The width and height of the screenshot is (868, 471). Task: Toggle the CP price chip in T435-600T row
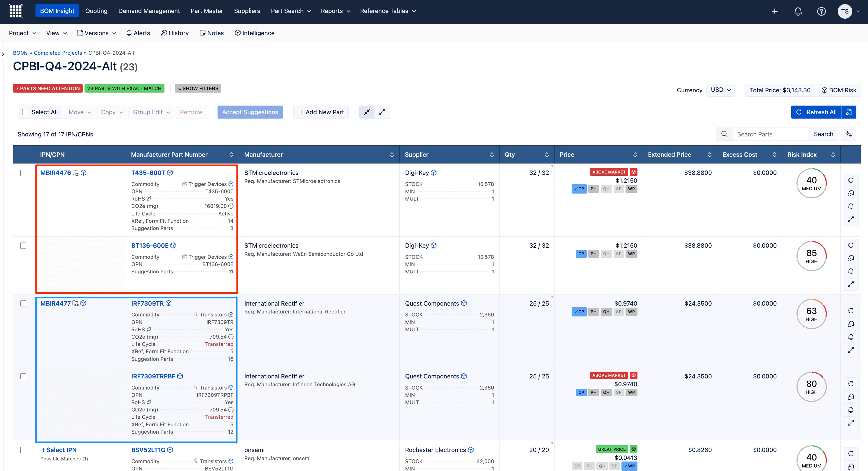pos(579,189)
